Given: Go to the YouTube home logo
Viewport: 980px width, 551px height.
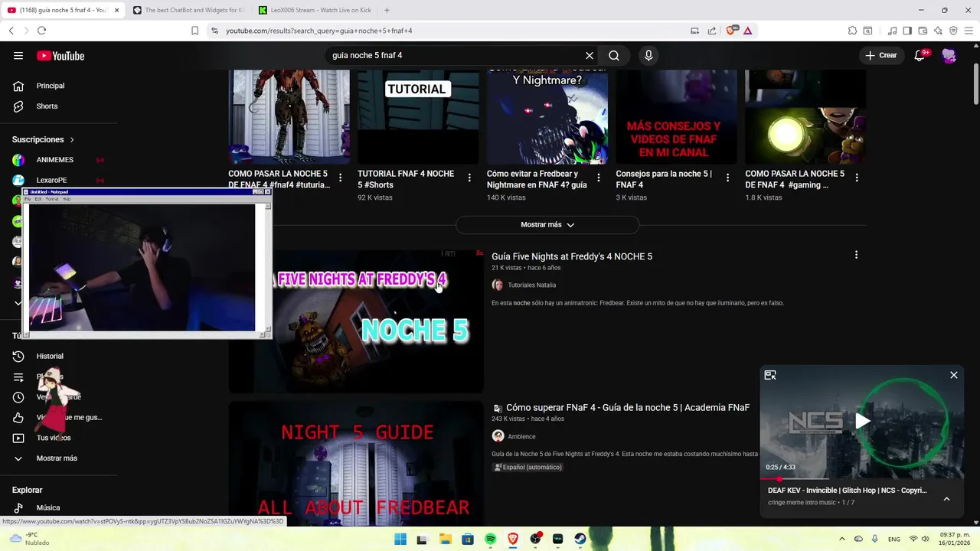Looking at the screenshot, I should [60, 56].
